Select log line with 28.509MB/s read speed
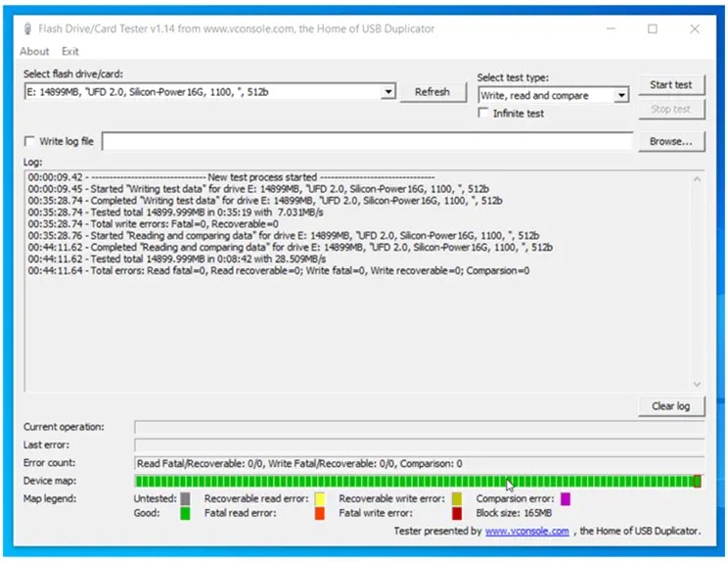 click(177, 259)
